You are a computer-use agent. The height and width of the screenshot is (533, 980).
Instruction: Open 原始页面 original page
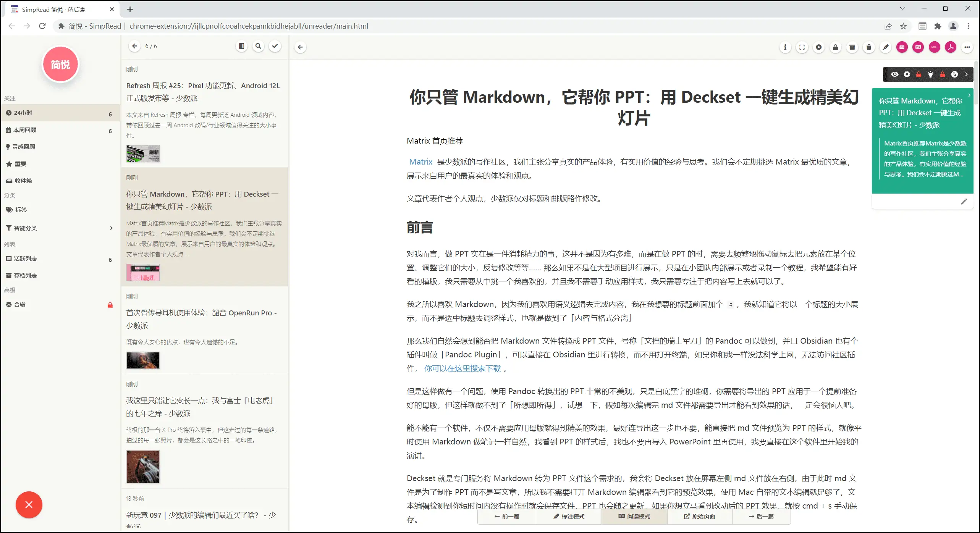click(x=700, y=517)
